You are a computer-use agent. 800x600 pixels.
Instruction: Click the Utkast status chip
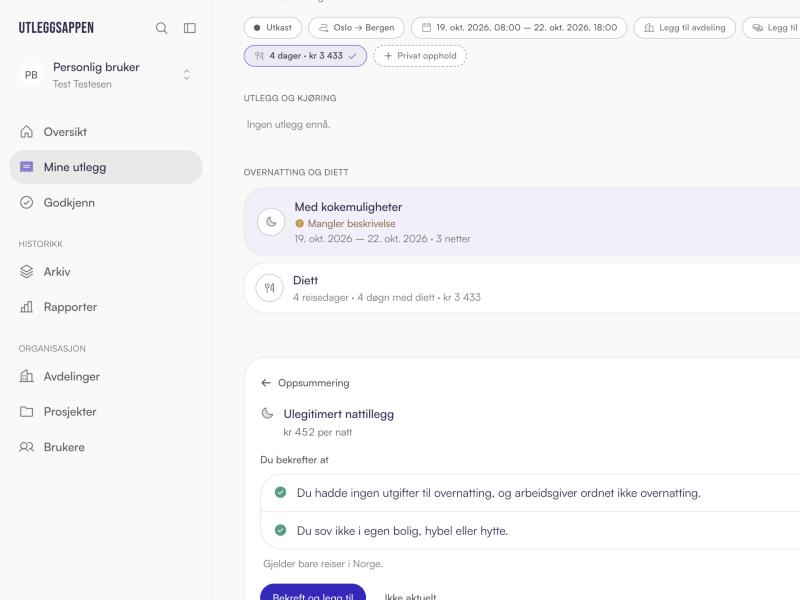click(x=272, y=28)
